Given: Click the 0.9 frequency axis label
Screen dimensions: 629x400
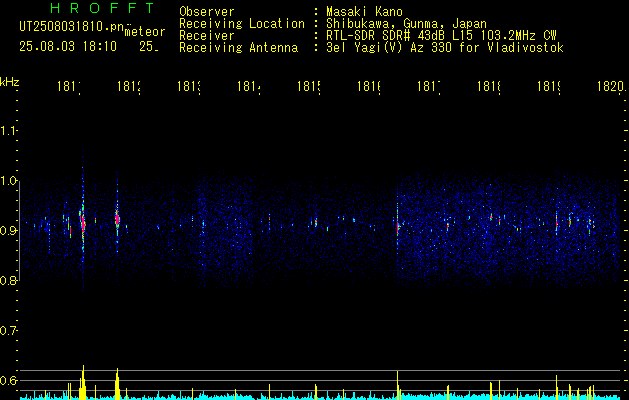Looking at the screenshot, I should pyautogui.click(x=9, y=230).
